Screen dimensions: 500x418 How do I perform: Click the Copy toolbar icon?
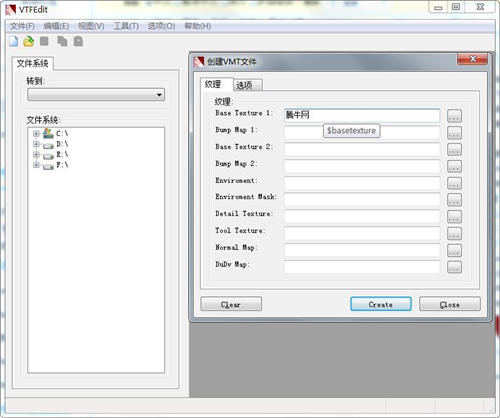(x=62, y=41)
